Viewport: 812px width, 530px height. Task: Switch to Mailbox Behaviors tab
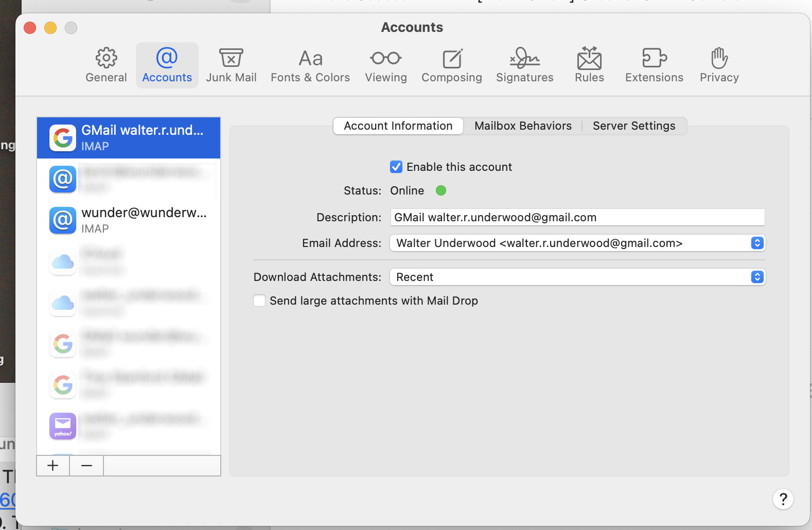coord(523,126)
